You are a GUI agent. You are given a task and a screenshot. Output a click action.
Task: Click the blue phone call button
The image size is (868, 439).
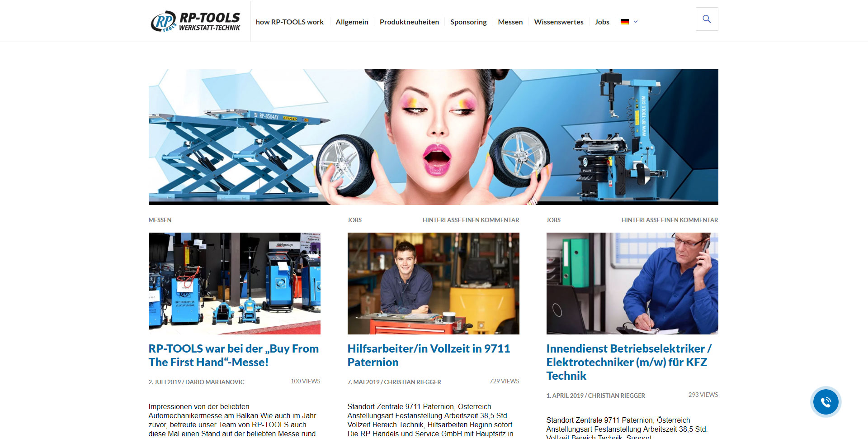[x=826, y=402]
